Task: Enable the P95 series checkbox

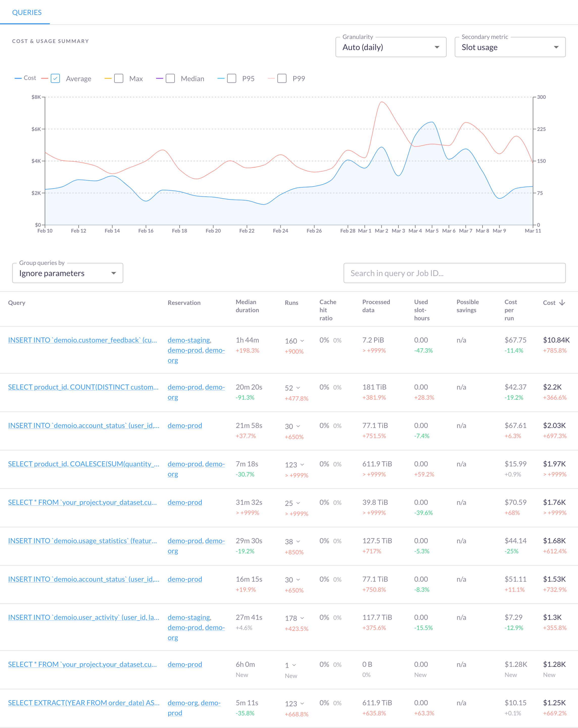Action: (232, 78)
